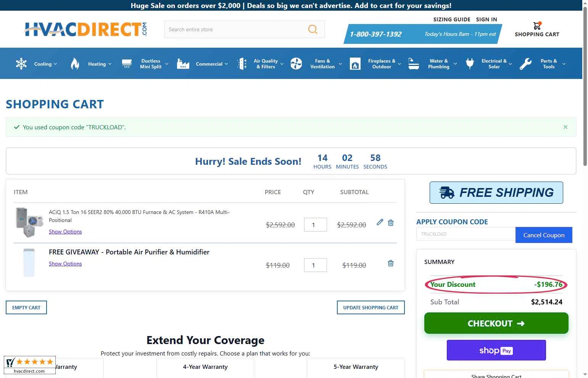Click the Cooling snowflake icon
The height and width of the screenshot is (378, 588).
pos(21,64)
